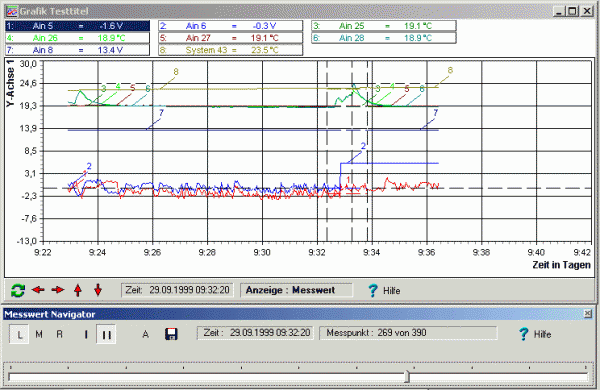Image resolution: width=600 pixels, height=390 pixels.
Task: Select the single-line cursor mode button
Action: [86, 335]
